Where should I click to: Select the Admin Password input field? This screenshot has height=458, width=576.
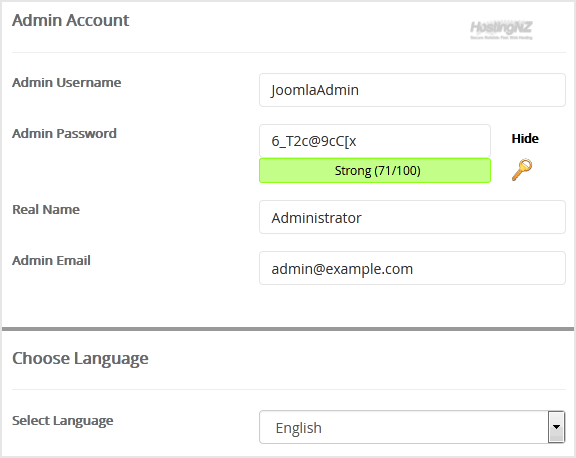tap(375, 141)
